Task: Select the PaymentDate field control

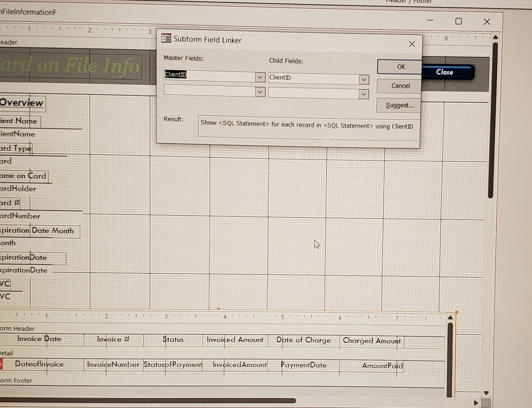Action: 303,366
